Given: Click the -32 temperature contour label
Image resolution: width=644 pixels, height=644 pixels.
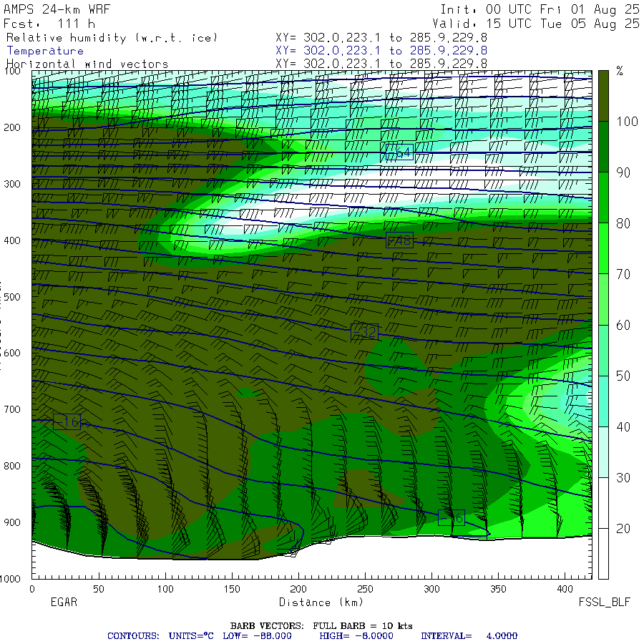Looking at the screenshot, I should (x=365, y=332).
